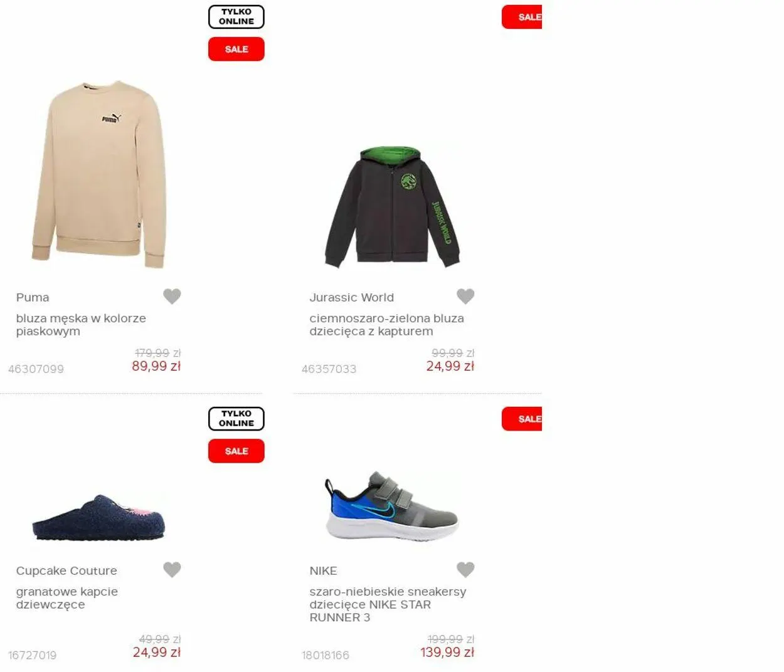Click SALE badge above Cupcake Couture slippers

[236, 451]
